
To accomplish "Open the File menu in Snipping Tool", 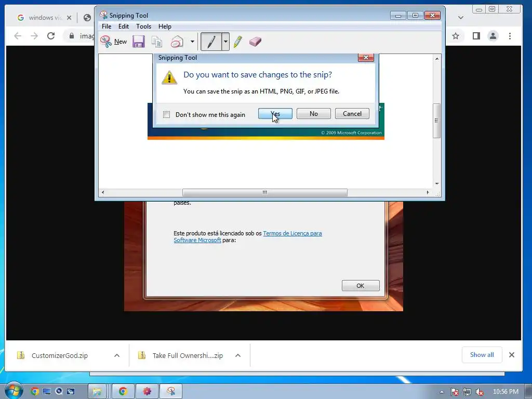I will coord(107,26).
